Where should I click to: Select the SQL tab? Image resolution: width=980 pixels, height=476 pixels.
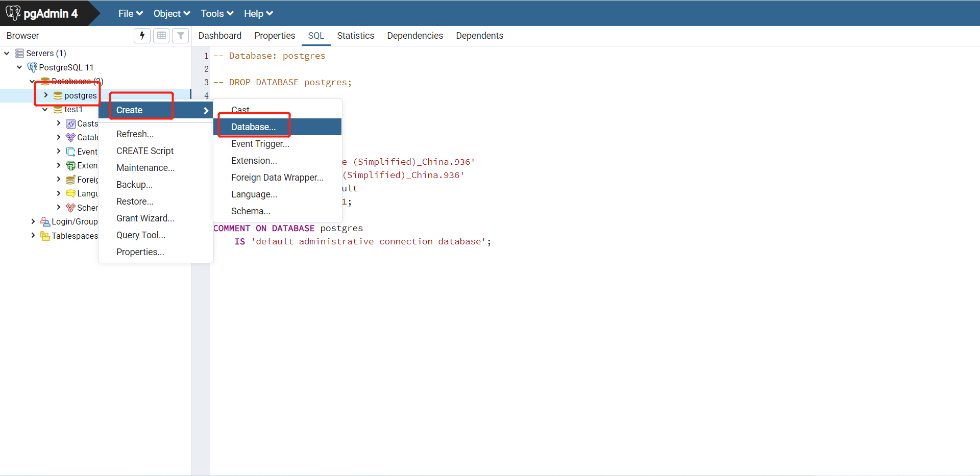(316, 36)
